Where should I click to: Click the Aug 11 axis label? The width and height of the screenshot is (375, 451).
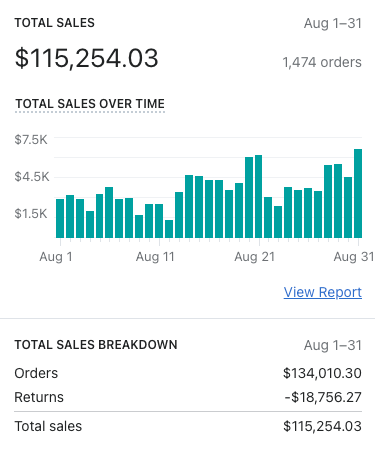tap(155, 257)
